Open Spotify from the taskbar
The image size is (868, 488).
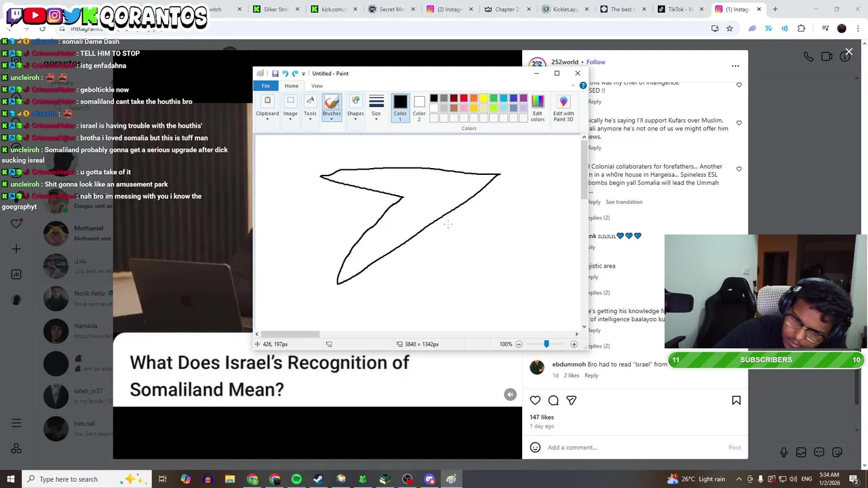pos(296,479)
